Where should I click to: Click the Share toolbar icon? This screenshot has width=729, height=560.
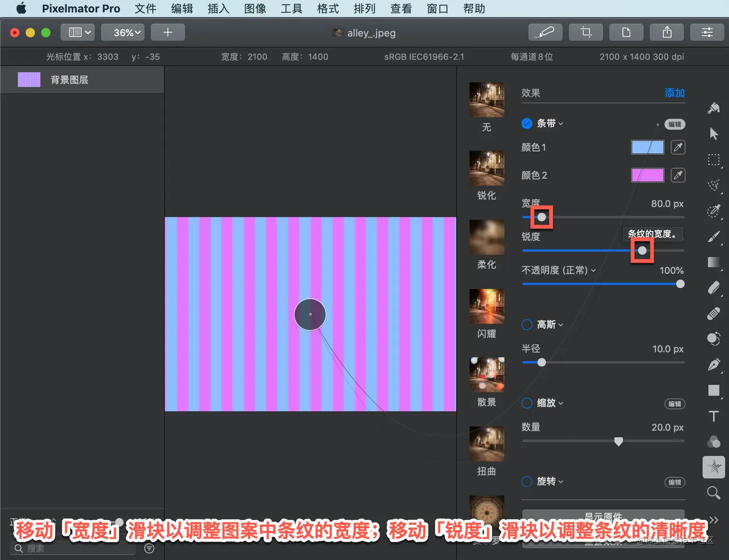pos(667,32)
